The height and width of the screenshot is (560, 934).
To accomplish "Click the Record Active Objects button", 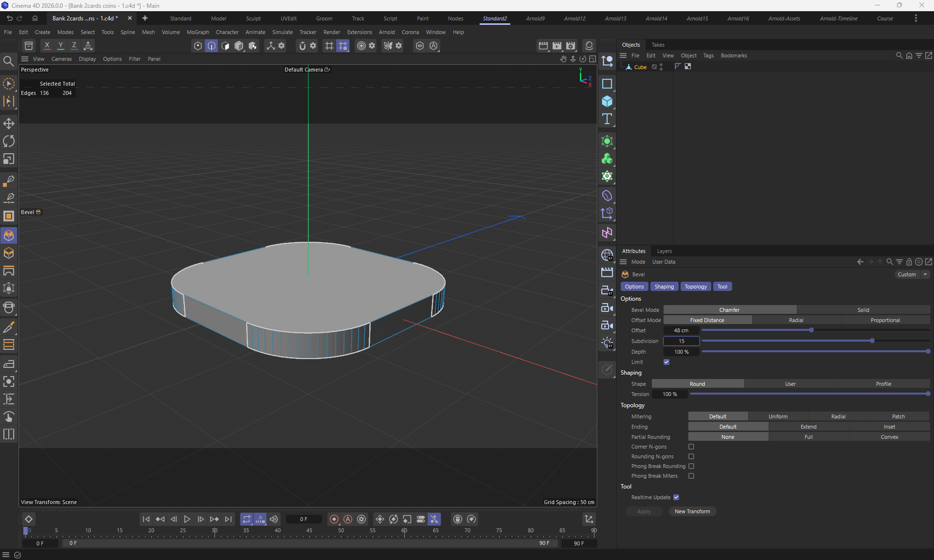I will click(334, 519).
